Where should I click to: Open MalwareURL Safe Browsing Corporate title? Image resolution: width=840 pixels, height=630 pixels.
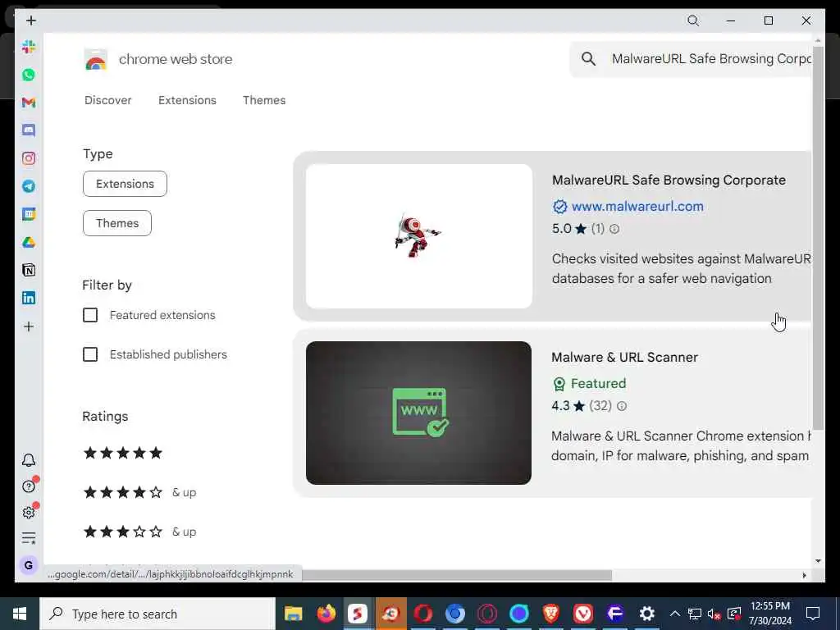[669, 180]
